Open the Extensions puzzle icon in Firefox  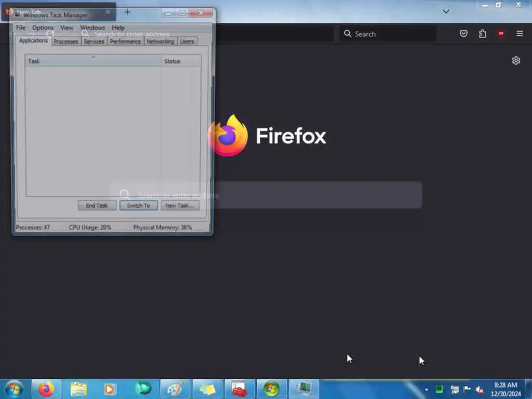tap(483, 34)
